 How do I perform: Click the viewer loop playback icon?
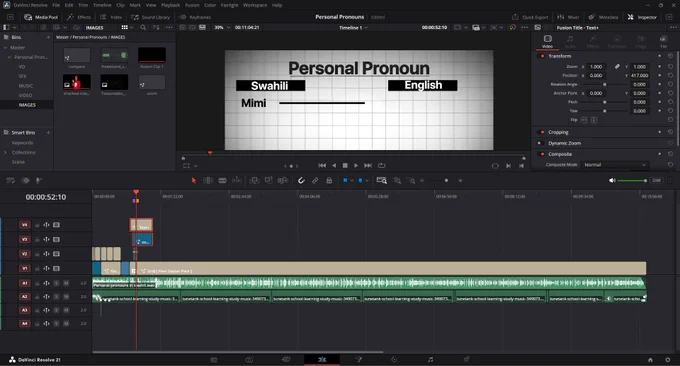point(382,165)
